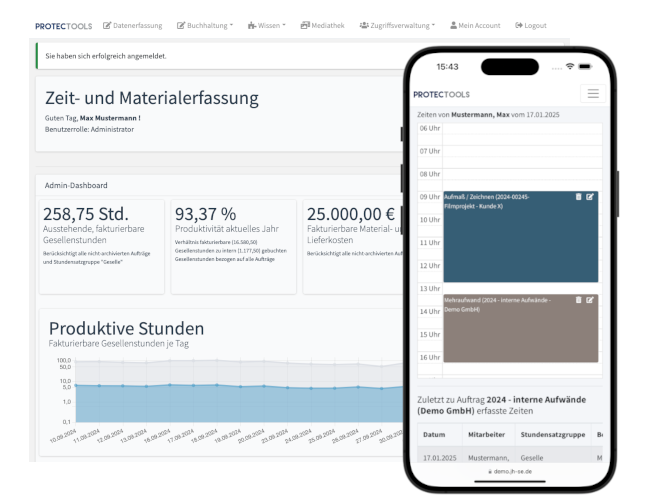
Task: Expand the Wissen dropdown menu
Action: (x=266, y=25)
